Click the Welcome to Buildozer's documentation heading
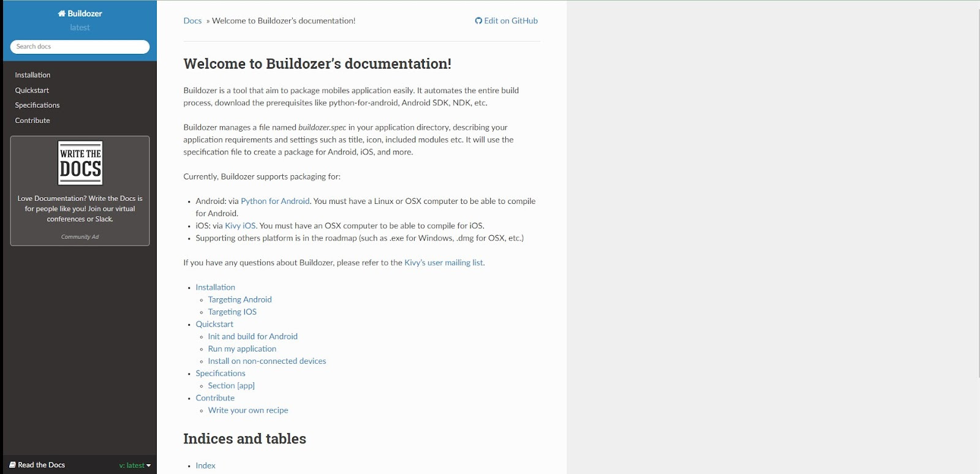 pyautogui.click(x=317, y=64)
